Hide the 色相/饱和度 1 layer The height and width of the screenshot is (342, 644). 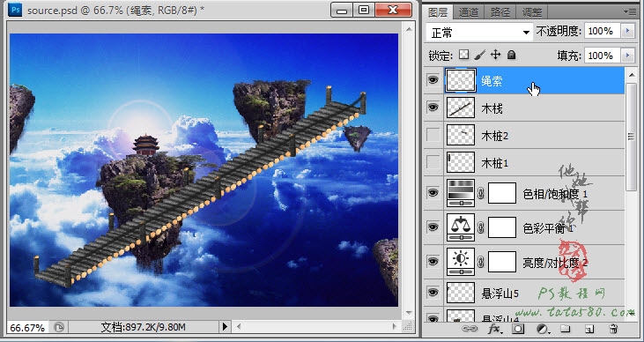(x=433, y=193)
